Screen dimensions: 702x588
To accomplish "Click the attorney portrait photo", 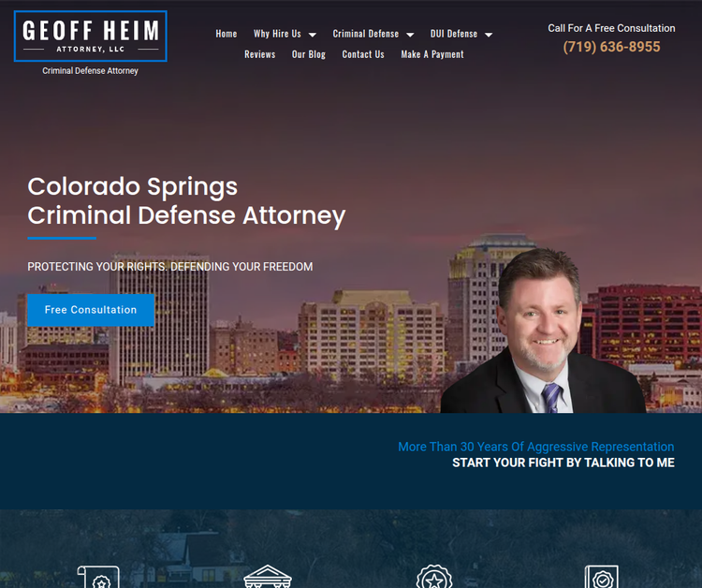I will pos(543,331).
